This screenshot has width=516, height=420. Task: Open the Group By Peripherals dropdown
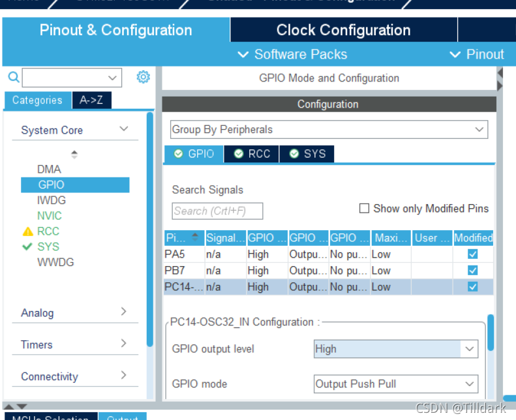(329, 130)
